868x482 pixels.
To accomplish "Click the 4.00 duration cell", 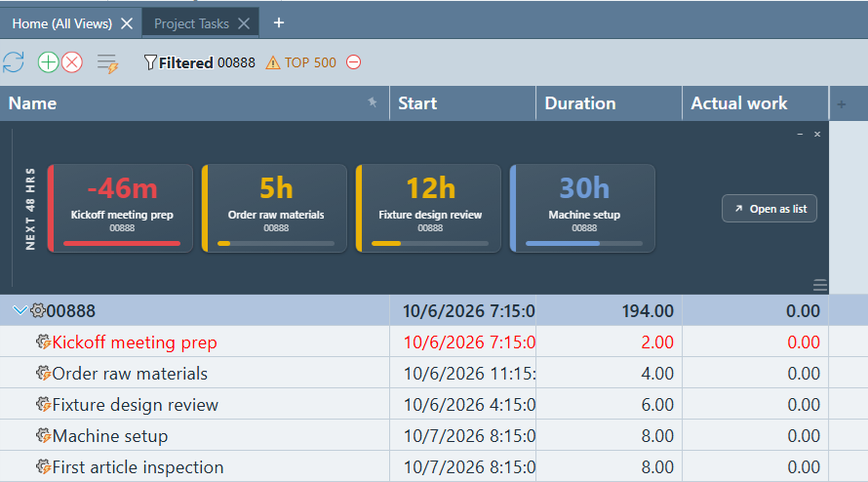I will (609, 373).
